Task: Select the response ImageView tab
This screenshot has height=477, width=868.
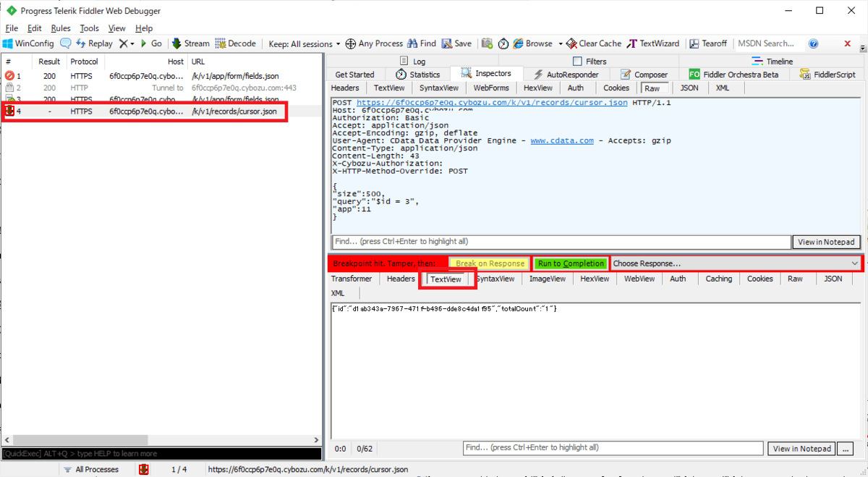Action: click(x=548, y=279)
